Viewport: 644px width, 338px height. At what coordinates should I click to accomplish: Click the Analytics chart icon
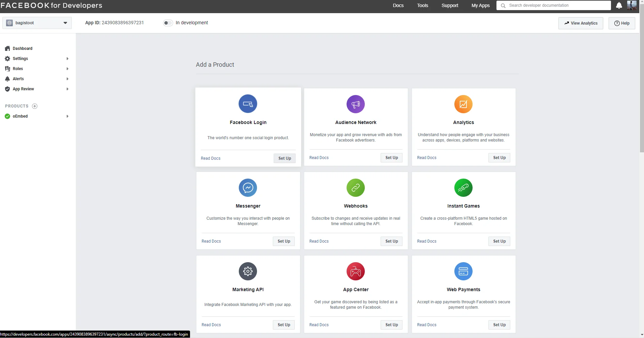tap(463, 104)
